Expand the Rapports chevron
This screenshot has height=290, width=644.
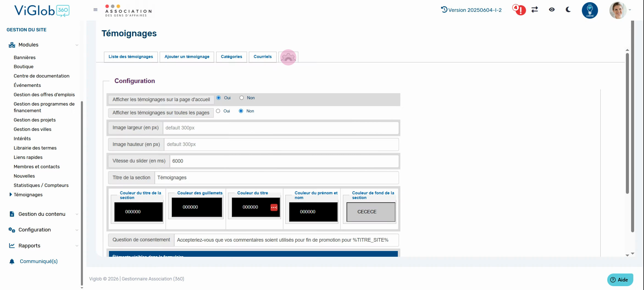point(77,246)
